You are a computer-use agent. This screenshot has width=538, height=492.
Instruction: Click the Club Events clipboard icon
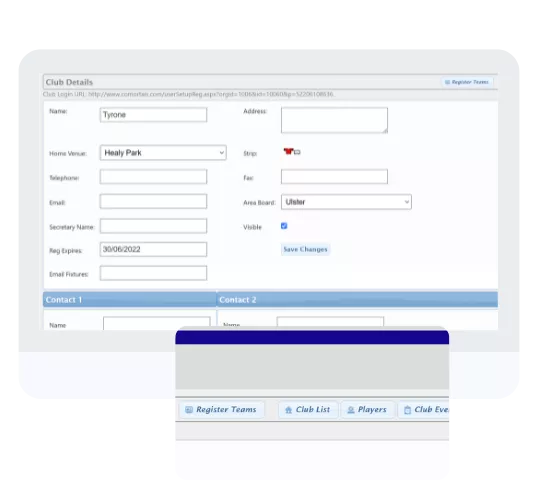pyautogui.click(x=407, y=410)
